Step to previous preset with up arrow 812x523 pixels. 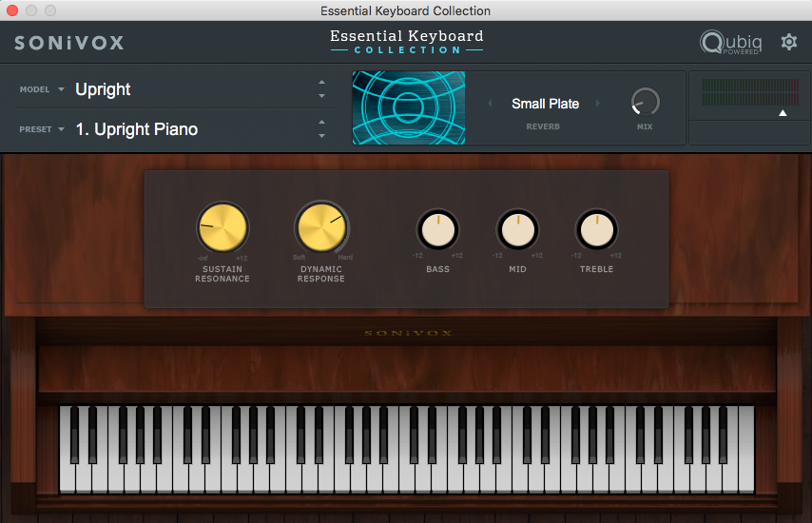[321, 122]
